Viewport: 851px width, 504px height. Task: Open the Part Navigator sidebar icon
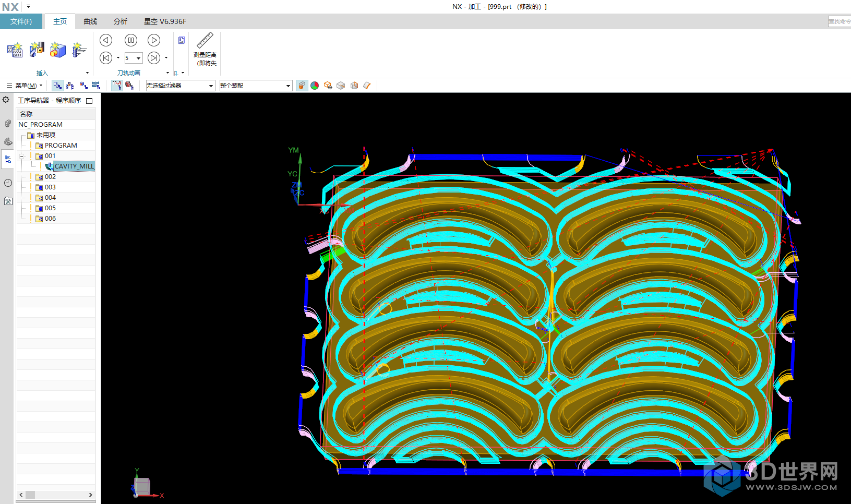click(x=8, y=141)
